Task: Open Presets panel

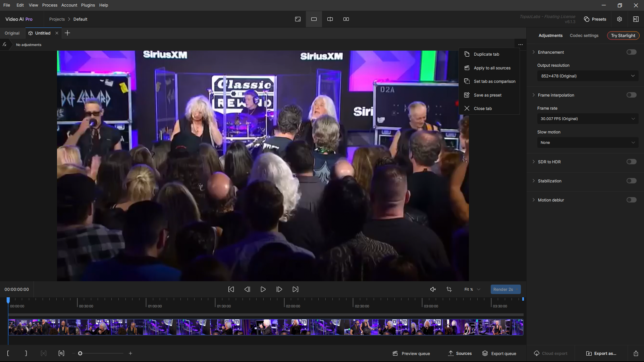Action: 595,19
